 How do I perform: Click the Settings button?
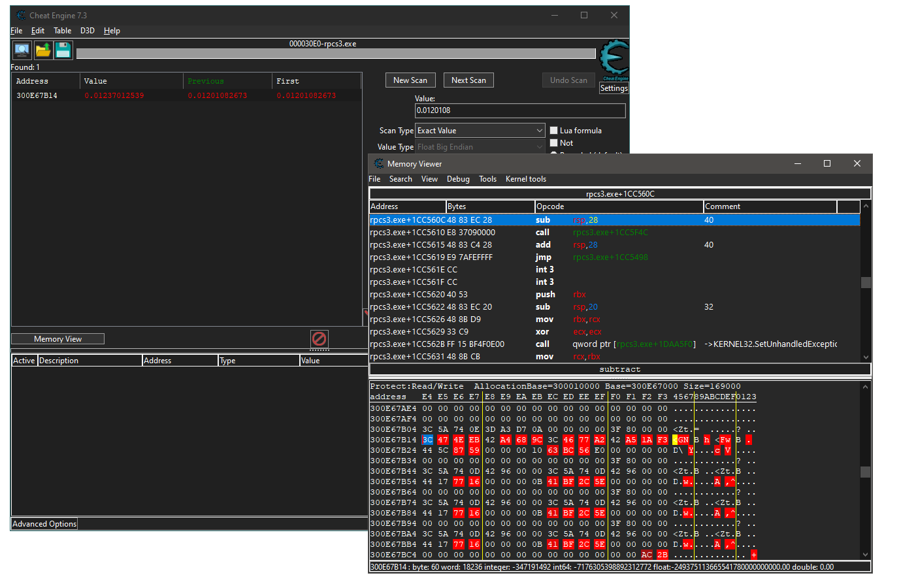(x=614, y=88)
